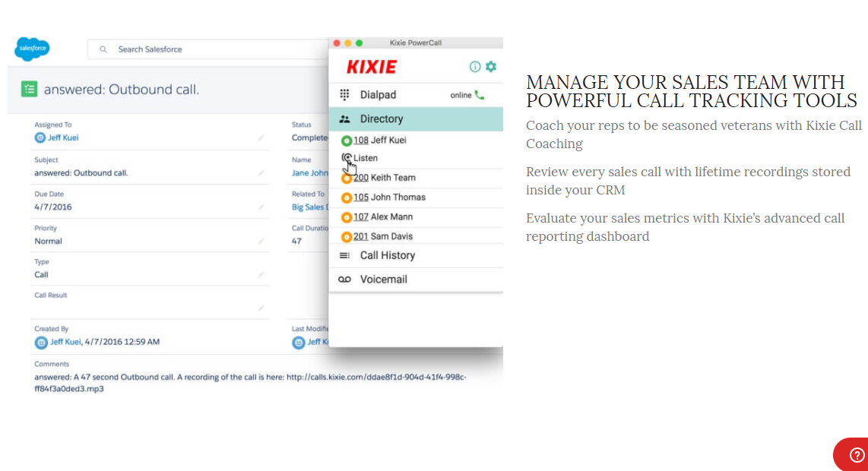Click green status icon for 108 Jeff Kuei
The width and height of the screenshot is (868, 471).
(346, 141)
